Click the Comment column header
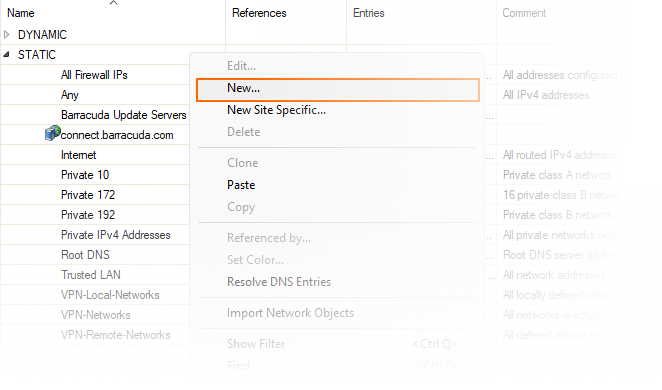The height and width of the screenshot is (390, 662). (x=524, y=13)
